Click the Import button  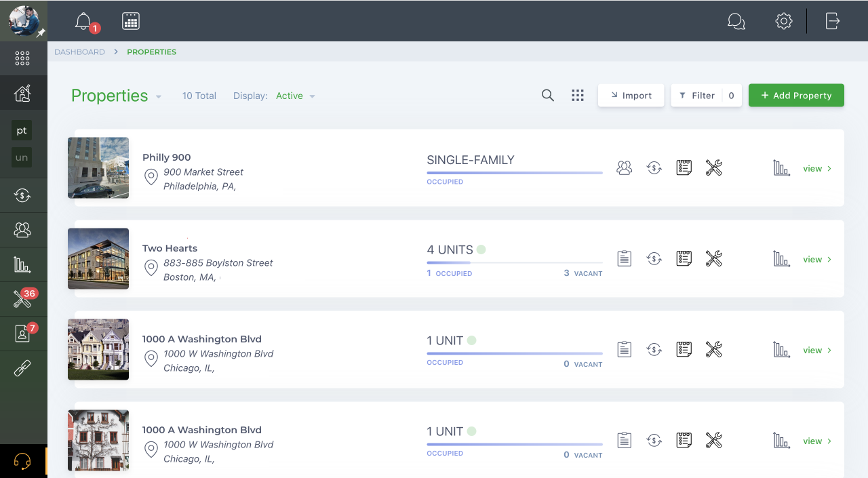pos(631,96)
